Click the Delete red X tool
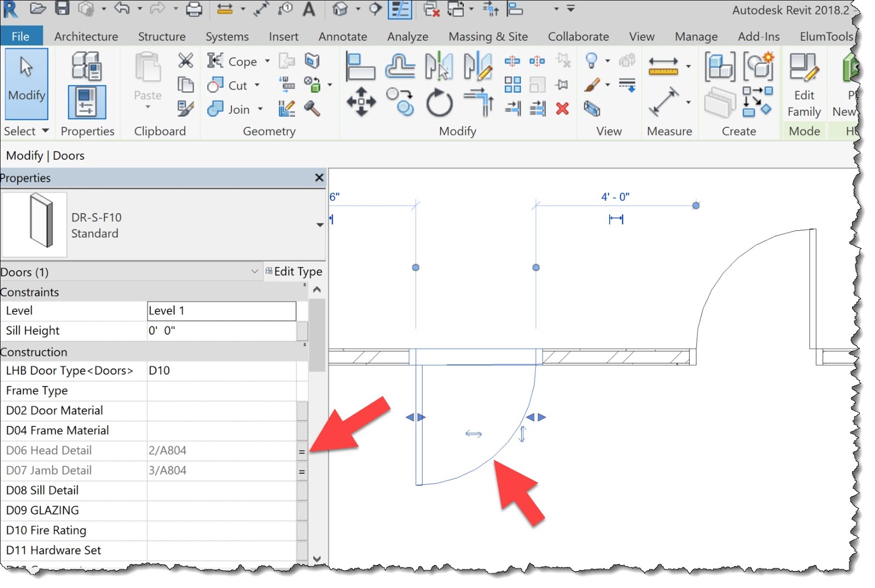The height and width of the screenshot is (588, 875). pyautogui.click(x=562, y=109)
